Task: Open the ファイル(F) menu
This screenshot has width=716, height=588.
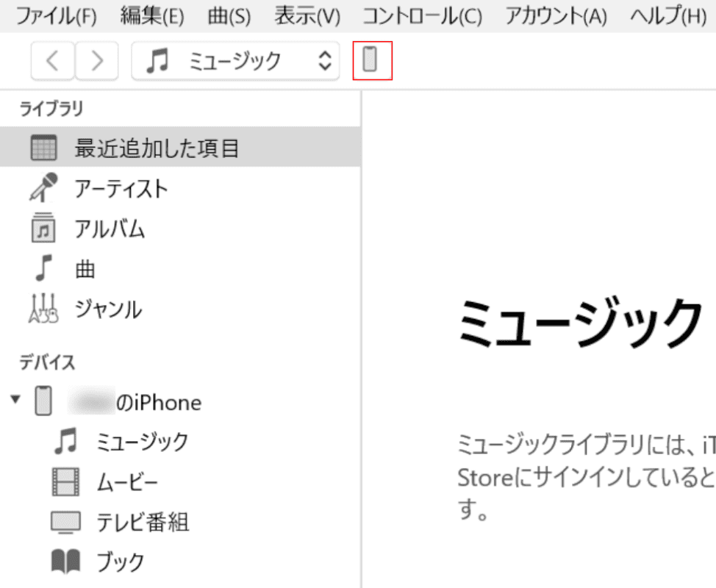Action: [56, 16]
